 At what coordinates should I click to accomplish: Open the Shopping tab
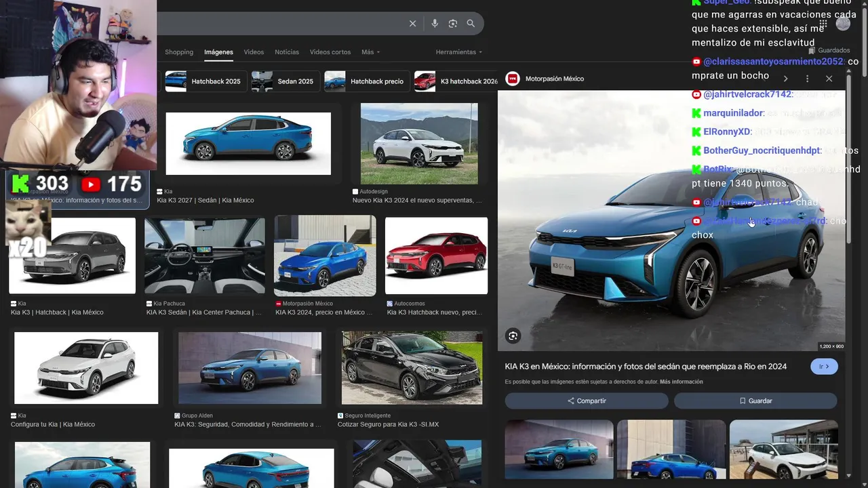[x=179, y=52]
